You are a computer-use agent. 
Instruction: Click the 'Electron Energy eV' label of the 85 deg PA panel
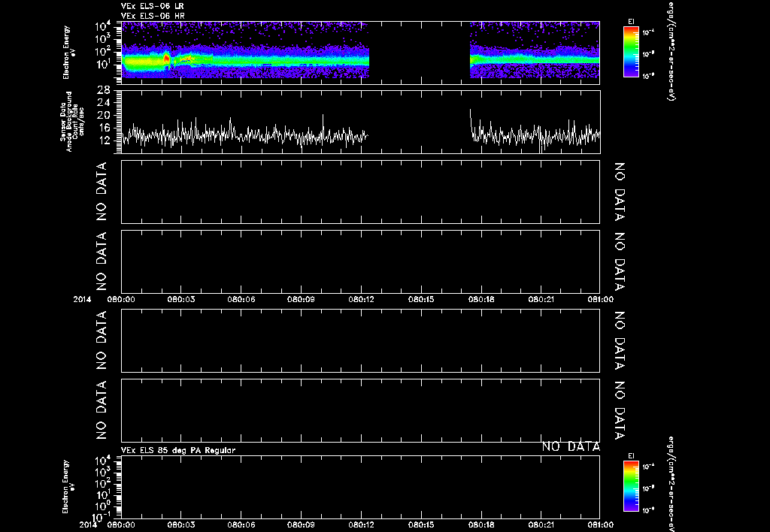coord(69,487)
